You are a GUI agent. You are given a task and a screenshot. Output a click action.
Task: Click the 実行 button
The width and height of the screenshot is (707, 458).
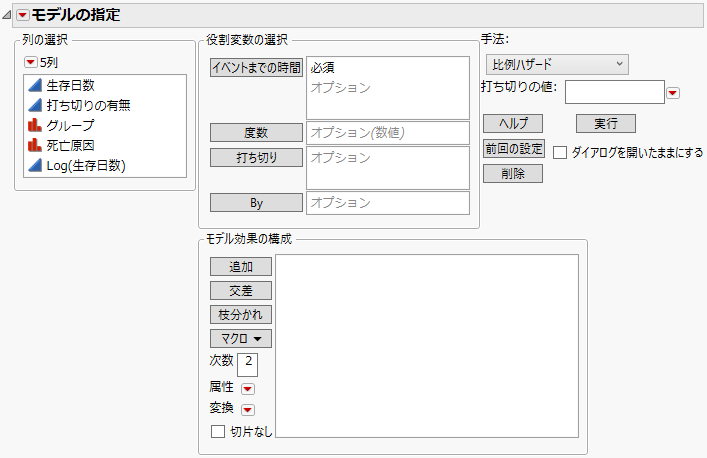click(x=605, y=123)
